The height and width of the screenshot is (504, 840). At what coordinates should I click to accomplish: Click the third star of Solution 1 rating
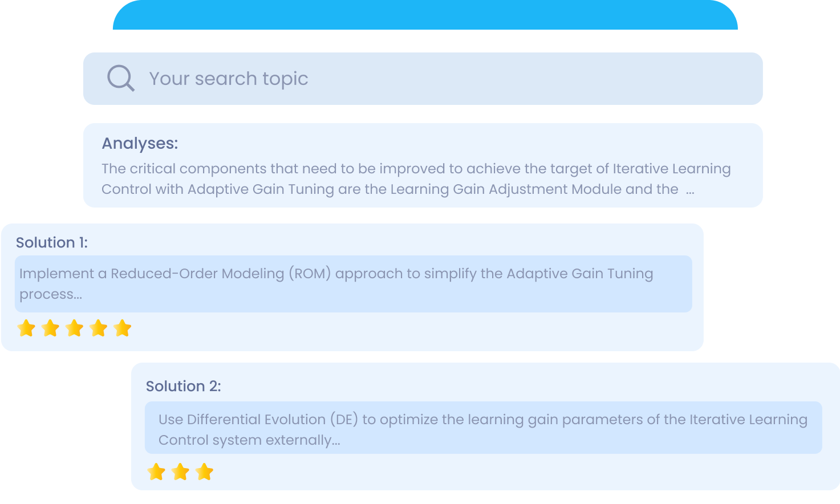pos(75,328)
